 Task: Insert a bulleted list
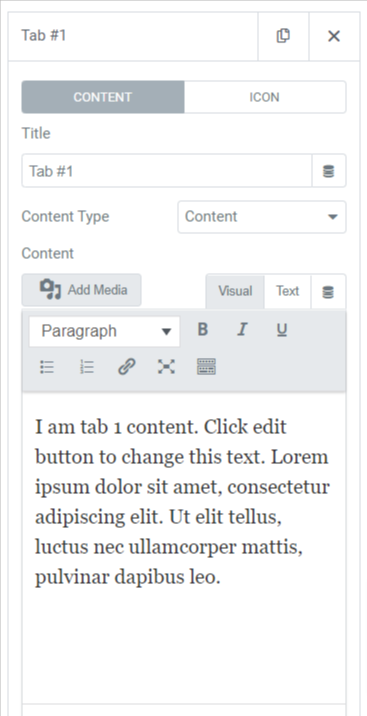47,367
